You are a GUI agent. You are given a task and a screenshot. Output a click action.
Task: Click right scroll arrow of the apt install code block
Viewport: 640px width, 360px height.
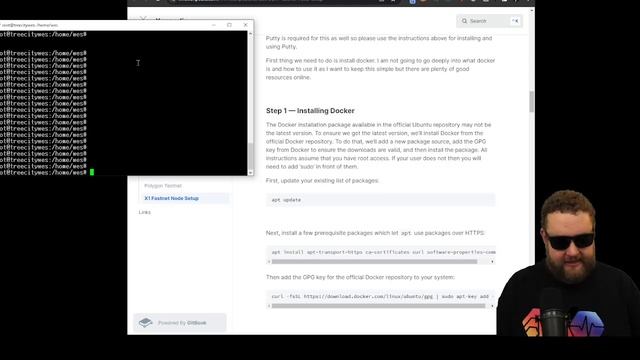(x=492, y=262)
